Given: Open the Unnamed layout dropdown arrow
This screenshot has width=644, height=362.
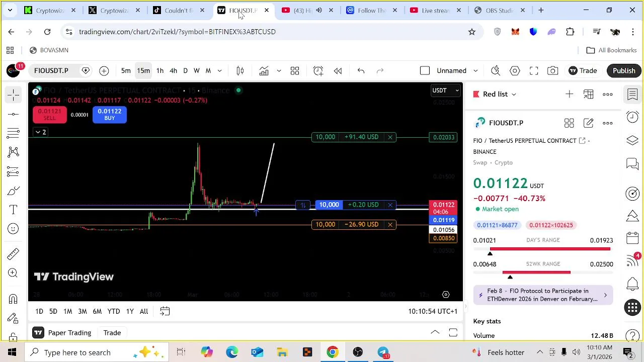Looking at the screenshot, I should pyautogui.click(x=475, y=71).
